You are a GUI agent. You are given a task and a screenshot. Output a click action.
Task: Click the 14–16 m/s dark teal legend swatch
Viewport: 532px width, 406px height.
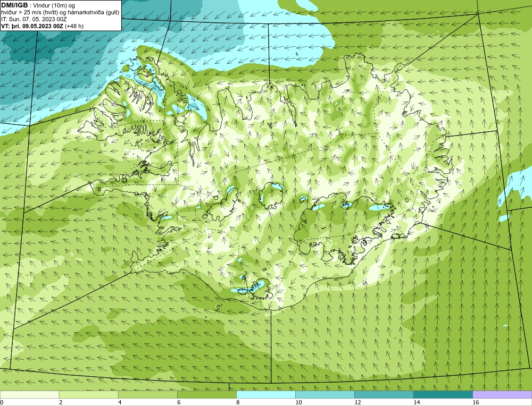pos(443,394)
